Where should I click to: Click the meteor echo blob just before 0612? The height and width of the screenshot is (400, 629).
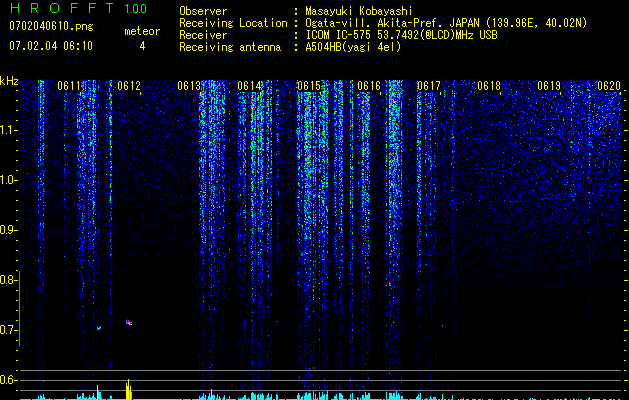[128, 322]
